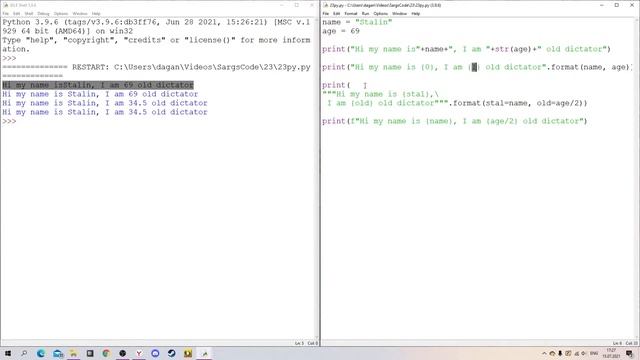
Task: Open the dark square app taskbar icon
Action: [90, 353]
